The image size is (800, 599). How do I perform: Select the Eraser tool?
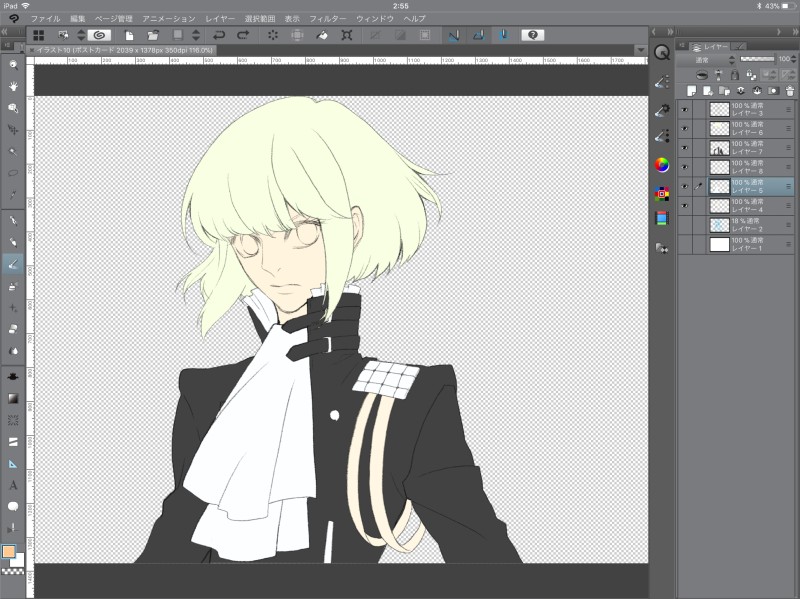pyautogui.click(x=13, y=329)
